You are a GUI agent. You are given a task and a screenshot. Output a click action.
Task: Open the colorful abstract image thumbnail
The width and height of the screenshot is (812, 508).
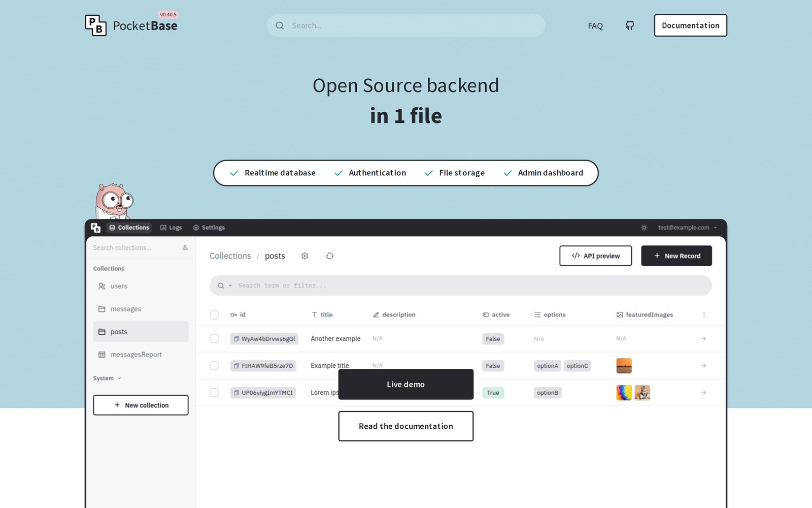coord(624,393)
